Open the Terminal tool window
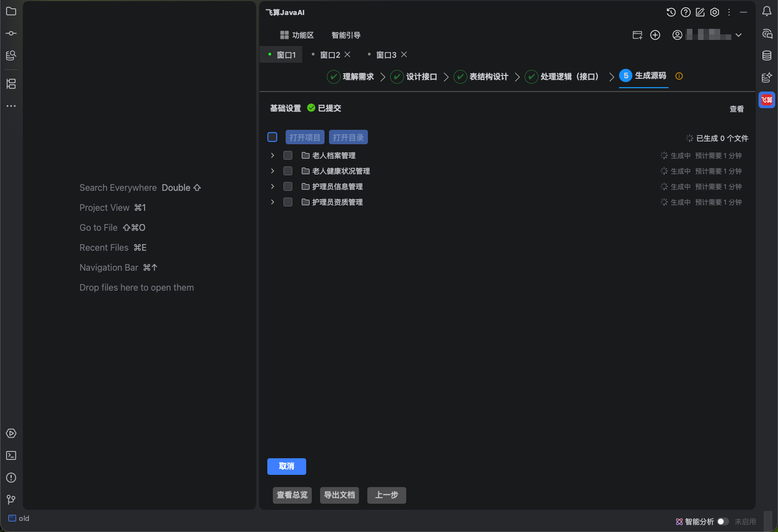The image size is (778, 532). click(x=11, y=455)
